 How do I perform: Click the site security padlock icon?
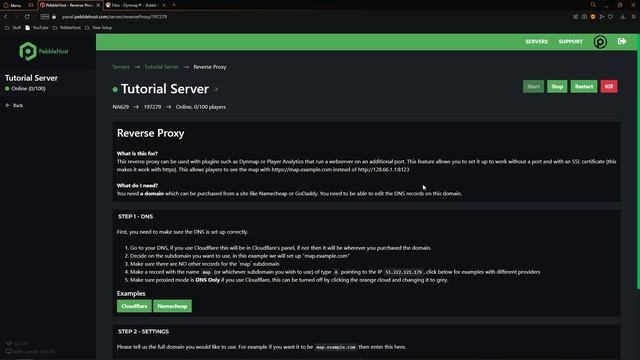tap(54, 17)
